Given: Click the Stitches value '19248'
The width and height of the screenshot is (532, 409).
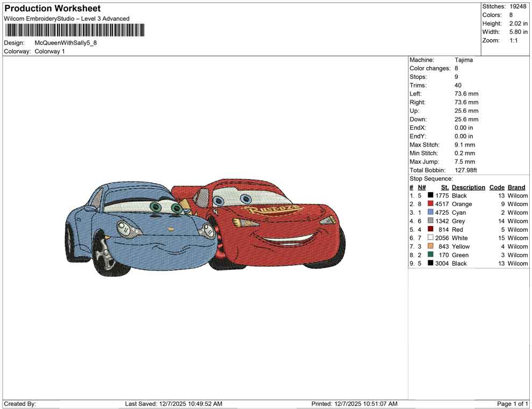Looking at the screenshot, I should 517,6.
